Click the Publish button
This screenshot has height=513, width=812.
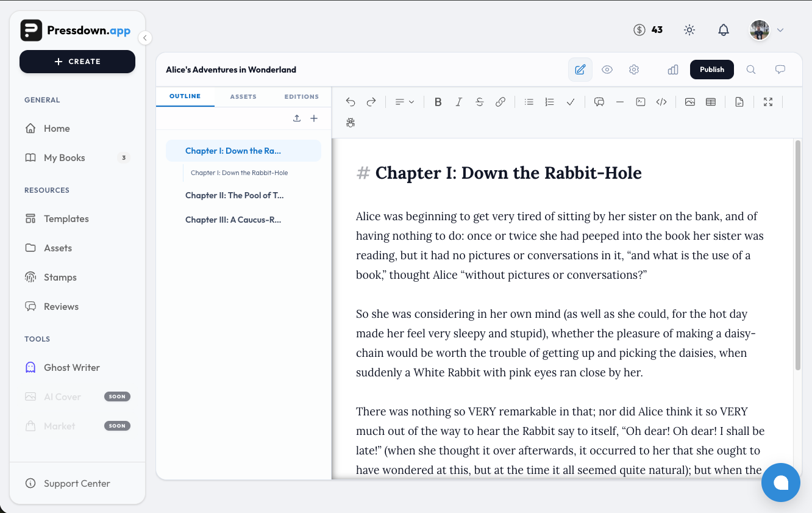pyautogui.click(x=712, y=70)
